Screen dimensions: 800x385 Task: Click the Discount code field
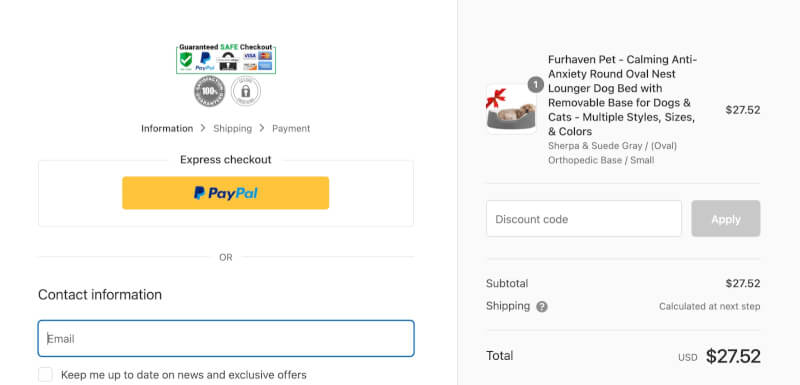pyautogui.click(x=584, y=219)
